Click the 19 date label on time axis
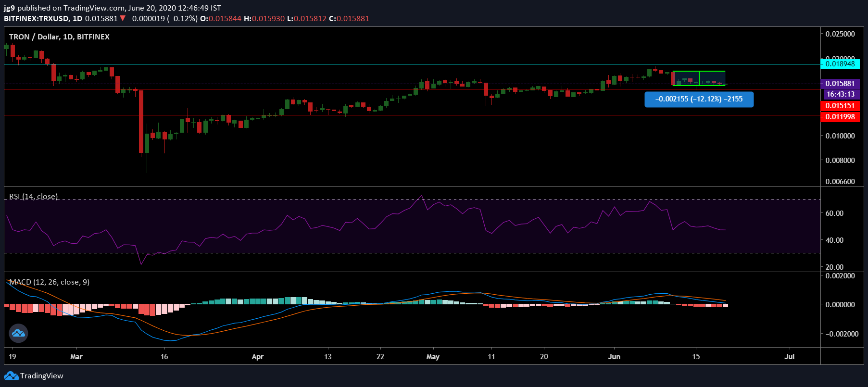The height and width of the screenshot is (387, 868). (12, 356)
